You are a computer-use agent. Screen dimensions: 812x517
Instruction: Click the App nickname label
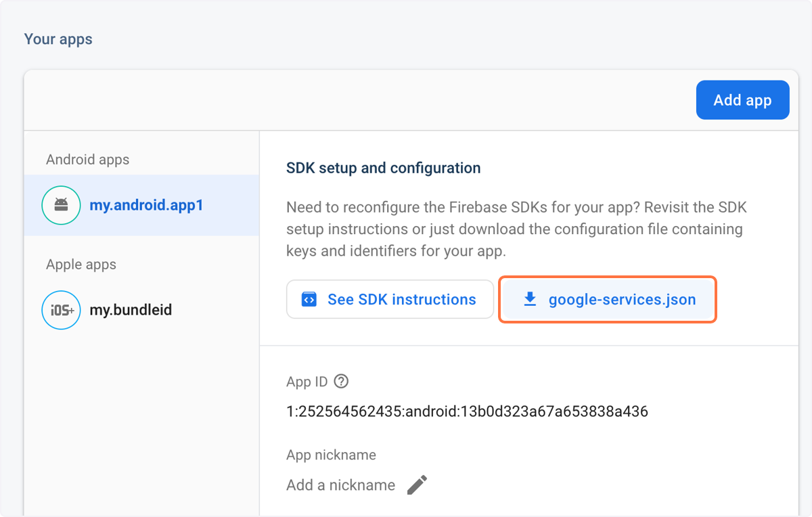[331, 455]
